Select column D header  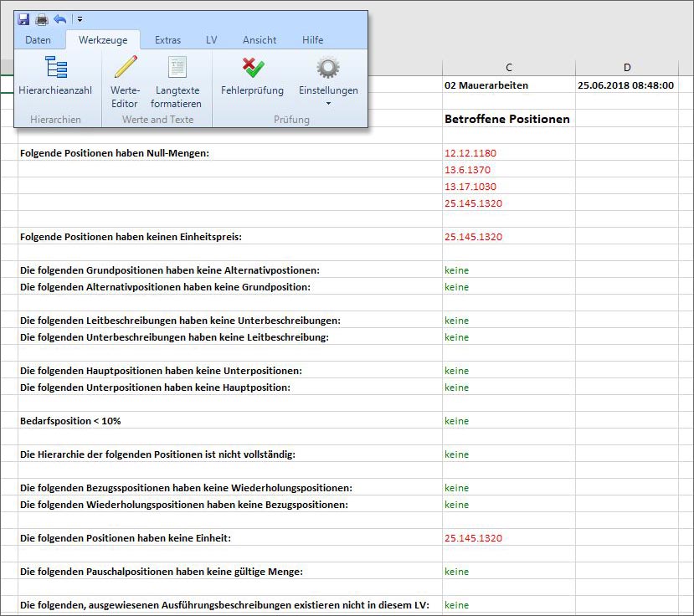click(627, 68)
